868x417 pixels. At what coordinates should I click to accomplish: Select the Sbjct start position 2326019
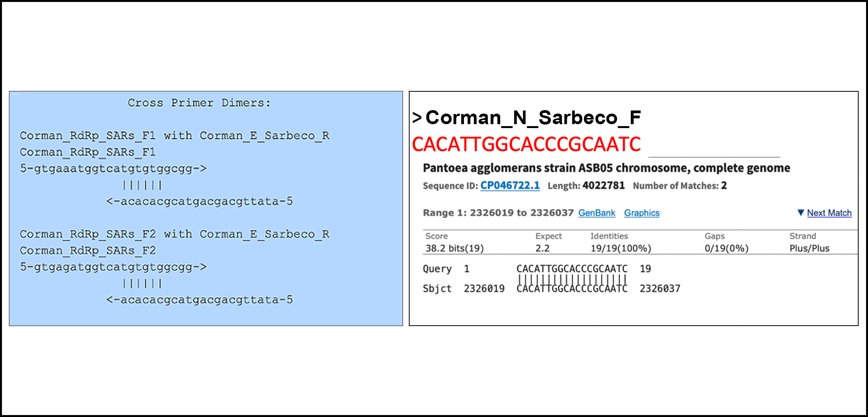point(484,289)
